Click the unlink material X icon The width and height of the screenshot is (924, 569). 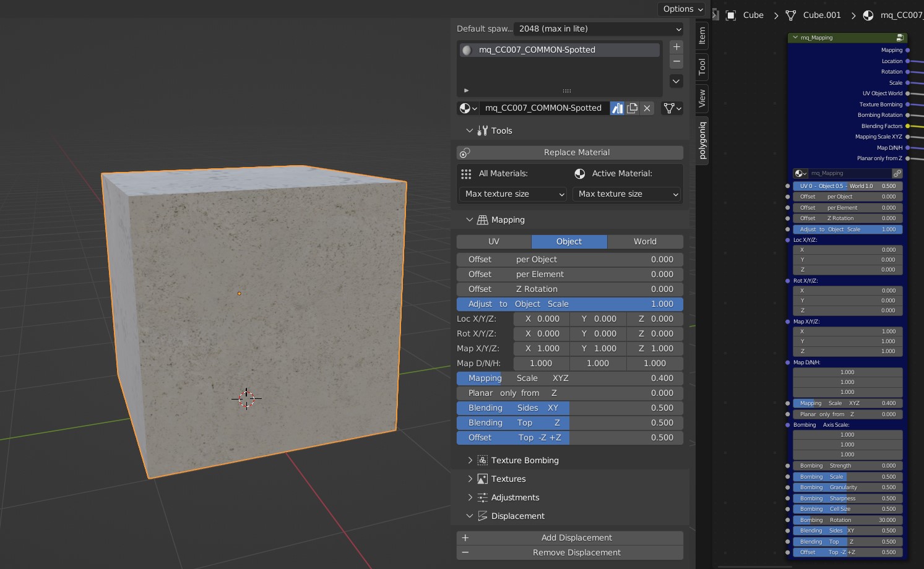(x=647, y=108)
